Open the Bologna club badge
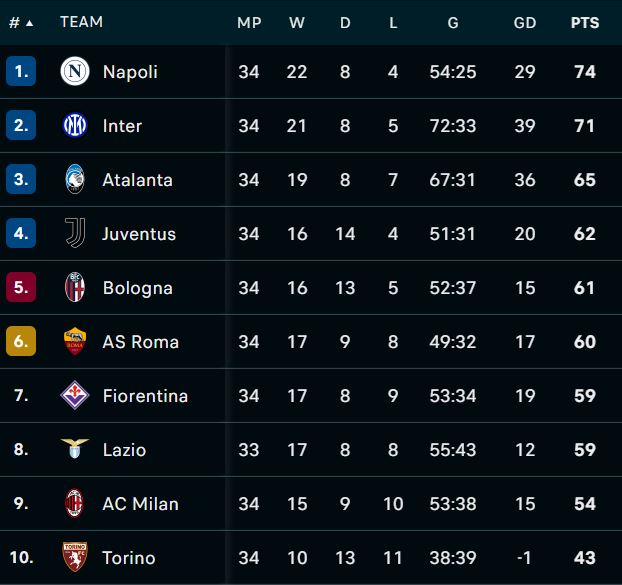Viewport: 622px width, 585px height. pyautogui.click(x=75, y=287)
